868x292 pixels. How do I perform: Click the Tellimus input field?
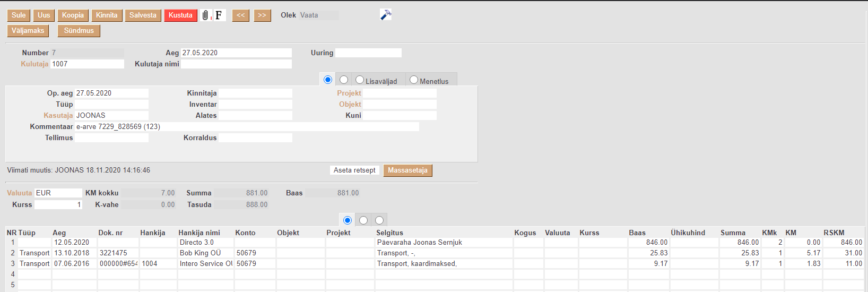coord(111,138)
